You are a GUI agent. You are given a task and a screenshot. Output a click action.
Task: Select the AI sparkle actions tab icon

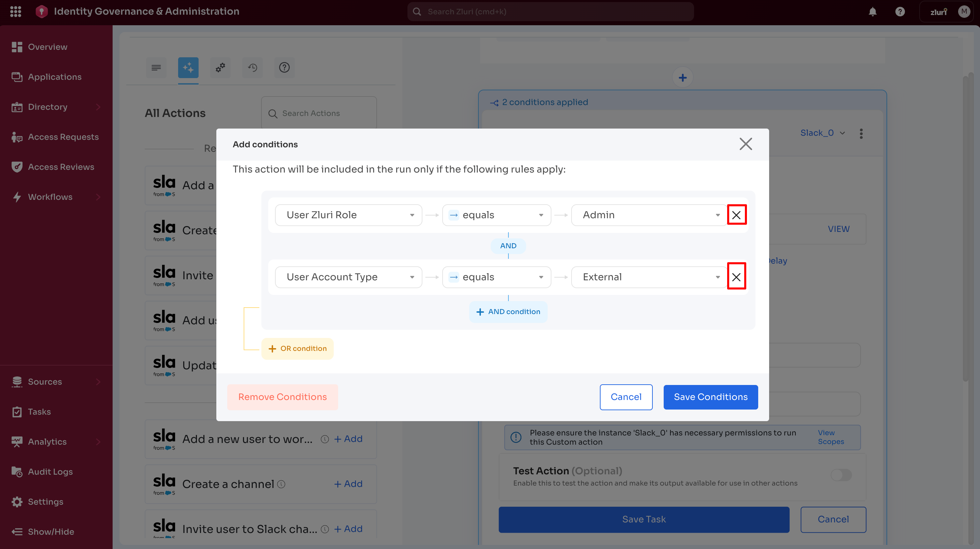click(188, 68)
